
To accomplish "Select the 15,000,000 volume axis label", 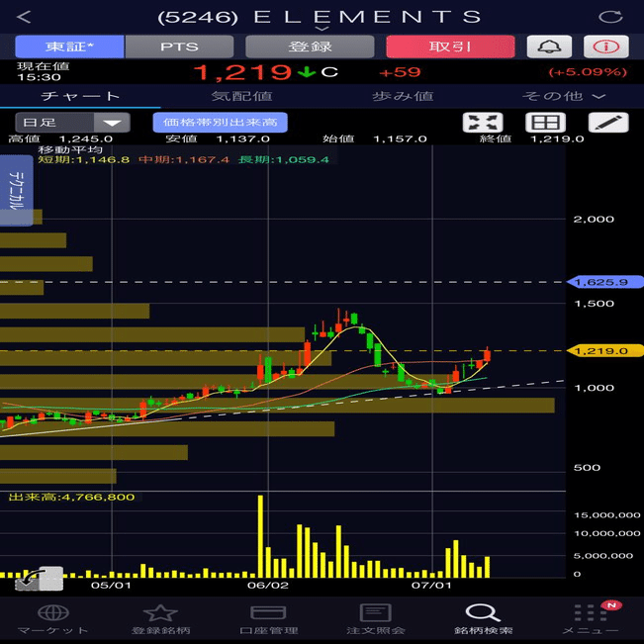I will (607, 514).
